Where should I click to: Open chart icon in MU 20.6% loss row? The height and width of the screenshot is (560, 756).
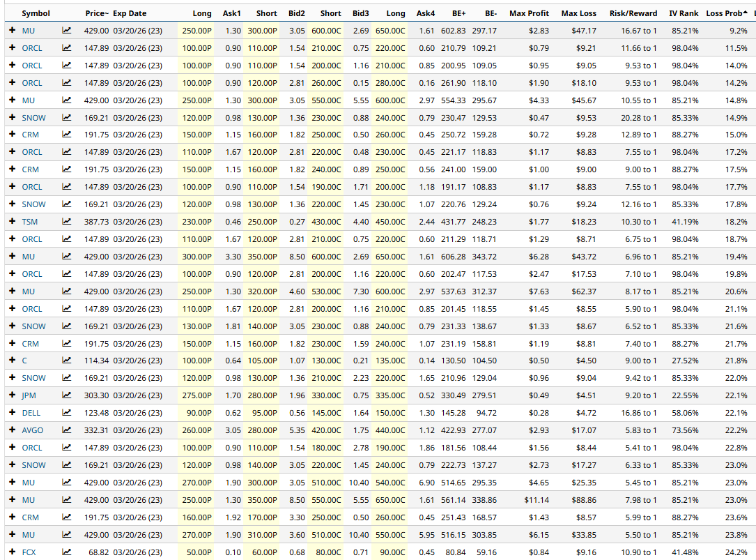point(66,291)
